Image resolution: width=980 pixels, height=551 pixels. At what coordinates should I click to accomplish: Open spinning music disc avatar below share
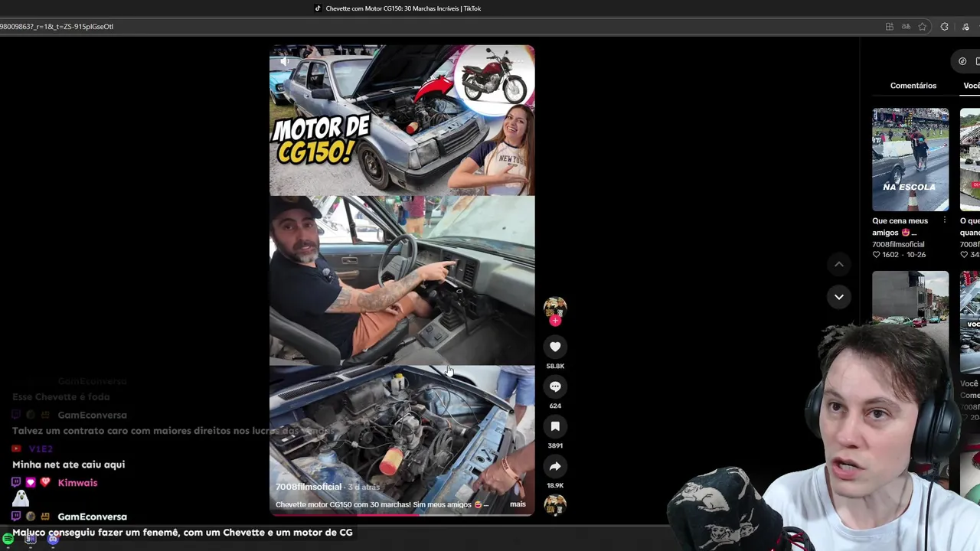click(x=555, y=505)
